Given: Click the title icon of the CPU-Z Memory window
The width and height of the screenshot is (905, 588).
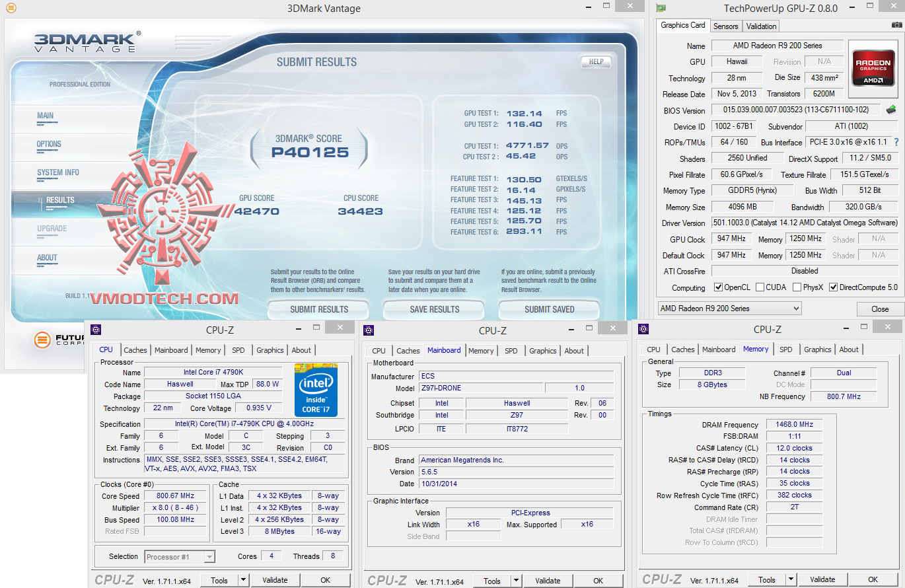Looking at the screenshot, I should [643, 328].
